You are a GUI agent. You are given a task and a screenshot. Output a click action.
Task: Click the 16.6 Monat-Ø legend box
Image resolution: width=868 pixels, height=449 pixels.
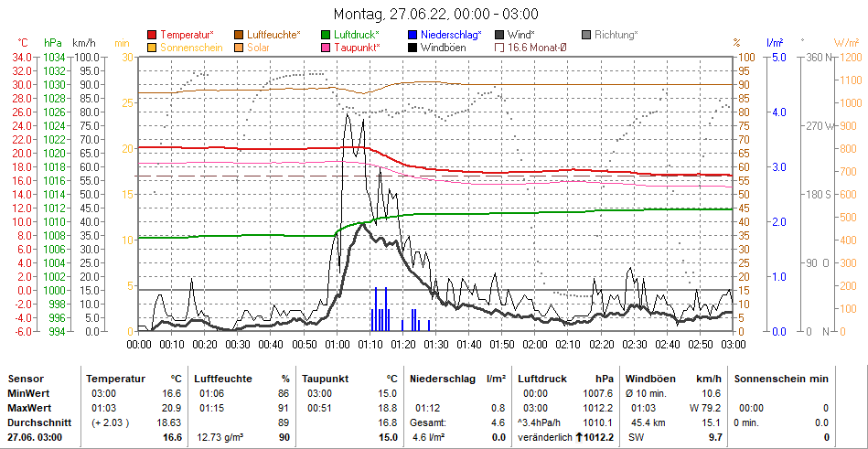point(498,48)
